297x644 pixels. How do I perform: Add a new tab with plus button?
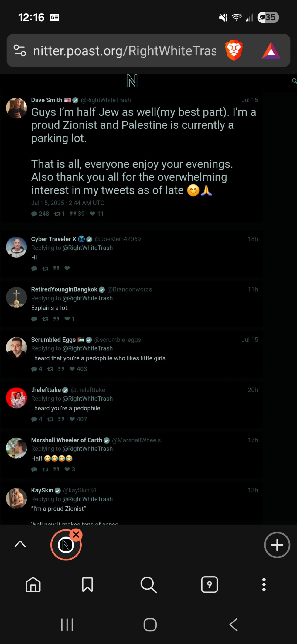pyautogui.click(x=277, y=545)
